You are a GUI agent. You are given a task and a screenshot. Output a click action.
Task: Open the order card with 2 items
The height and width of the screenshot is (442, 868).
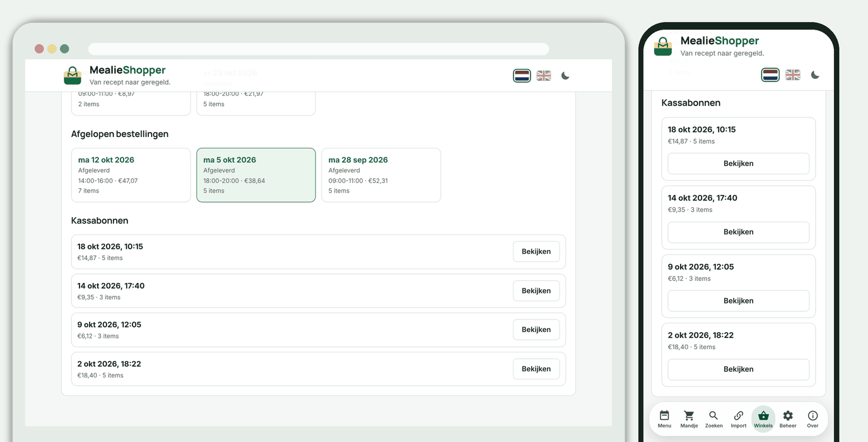131,103
